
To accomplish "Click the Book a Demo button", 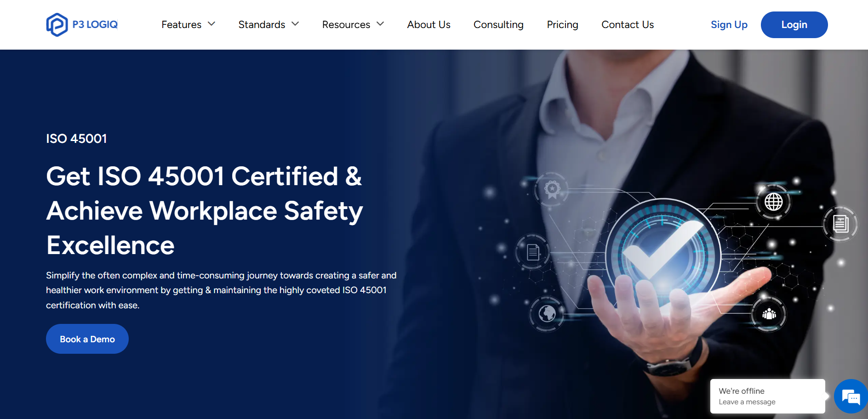I will (87, 339).
